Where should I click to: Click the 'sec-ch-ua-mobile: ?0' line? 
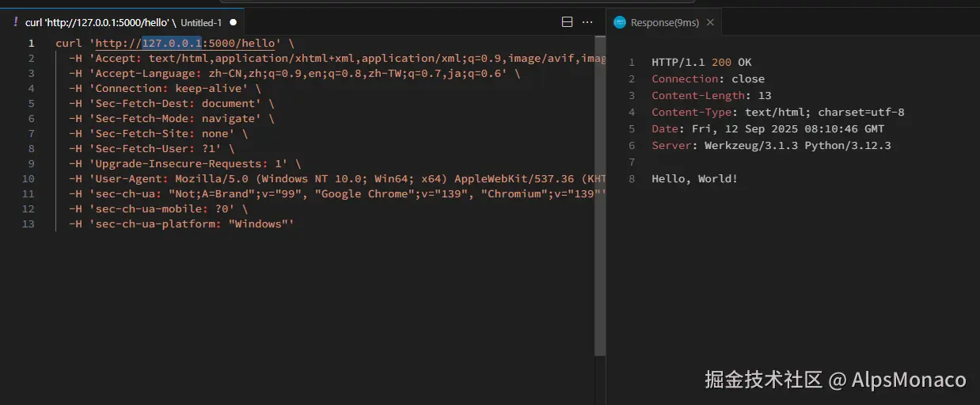(158, 208)
